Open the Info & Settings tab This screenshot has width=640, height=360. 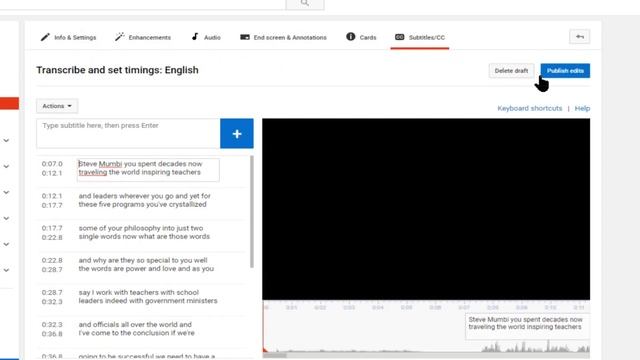(x=68, y=37)
